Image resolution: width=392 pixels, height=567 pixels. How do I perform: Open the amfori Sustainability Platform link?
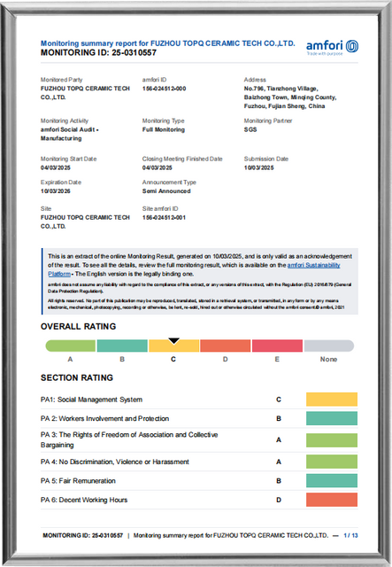pyautogui.click(x=313, y=265)
